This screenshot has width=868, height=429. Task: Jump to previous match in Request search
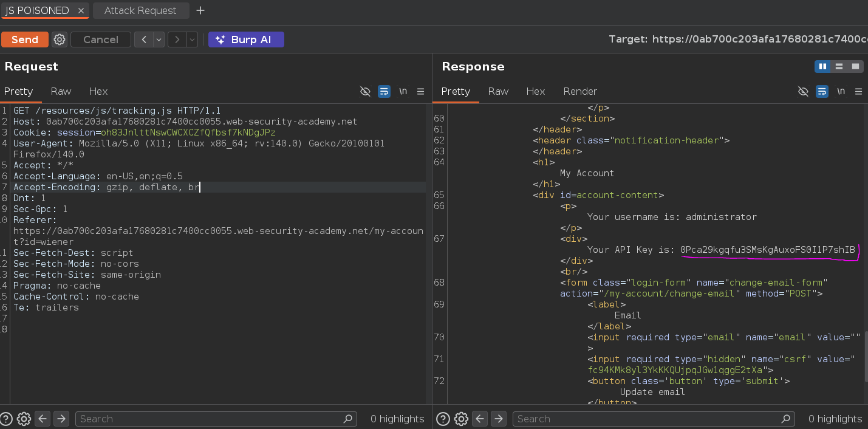point(43,419)
